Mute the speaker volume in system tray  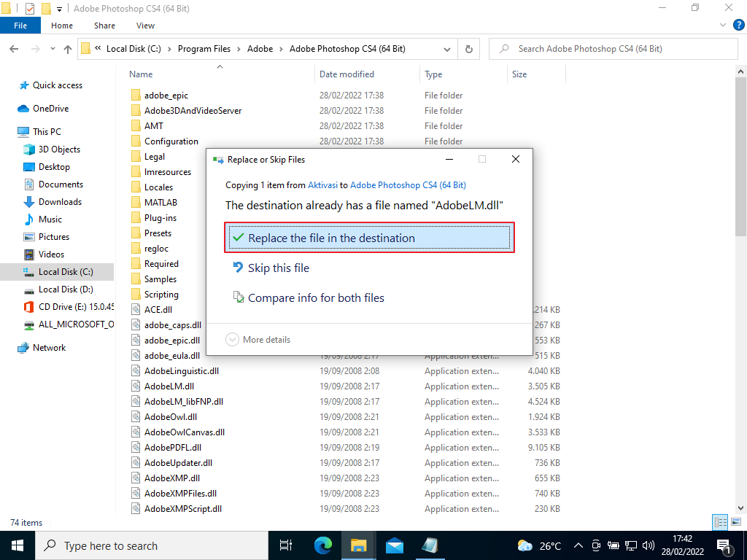[649, 545]
